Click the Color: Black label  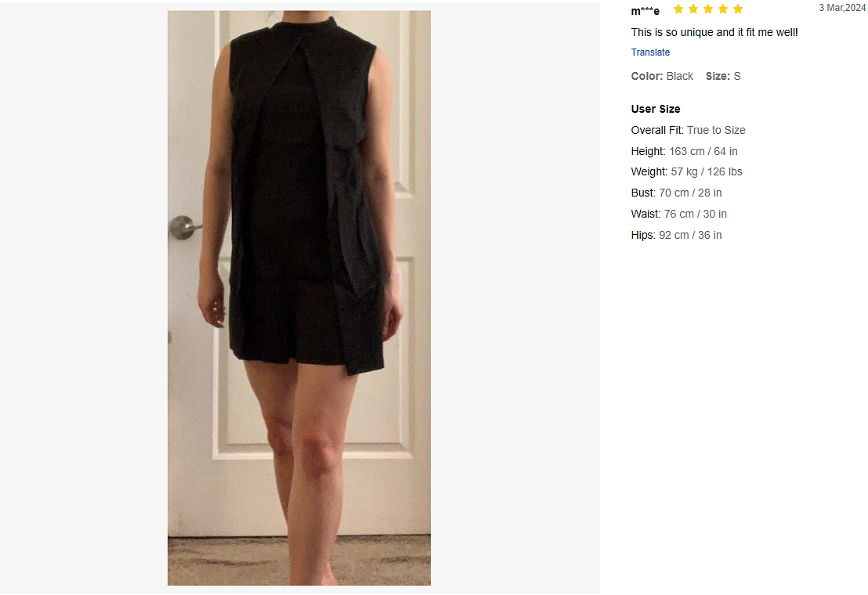click(662, 76)
